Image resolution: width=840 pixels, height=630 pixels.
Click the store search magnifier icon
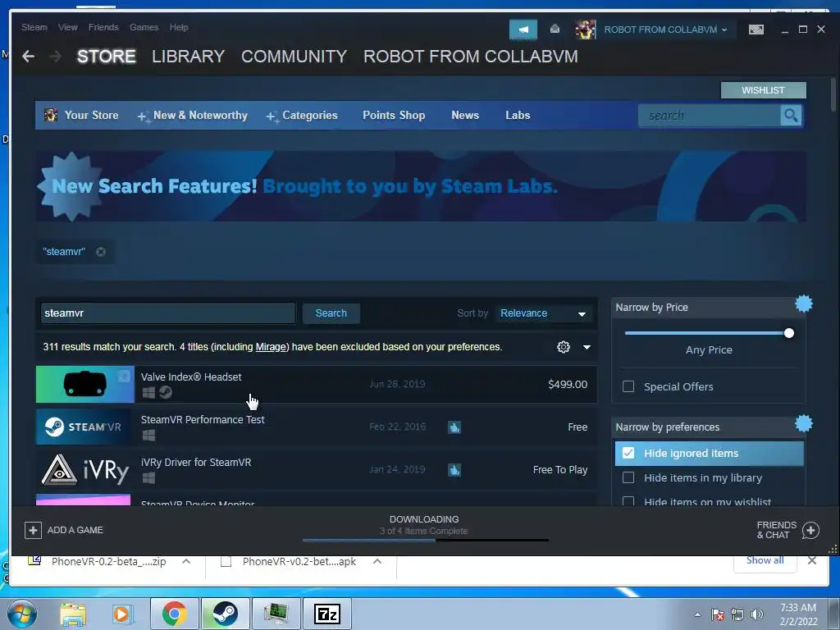coord(791,115)
